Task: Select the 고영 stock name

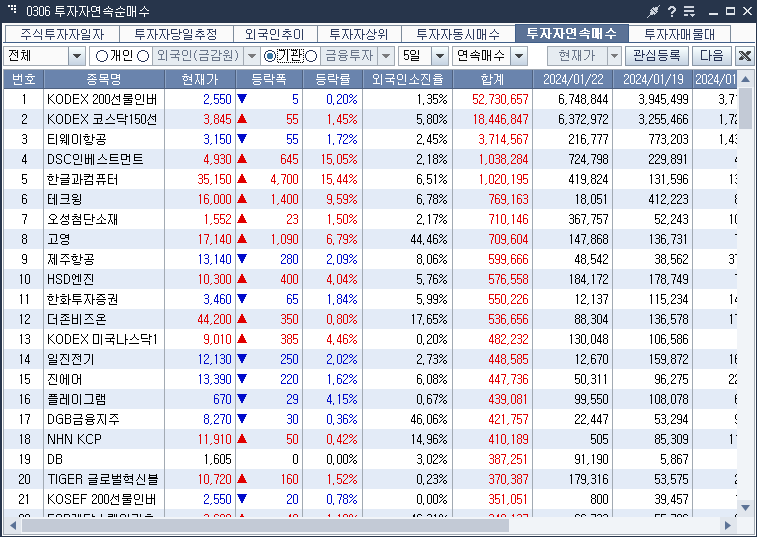Action: [x=58, y=240]
